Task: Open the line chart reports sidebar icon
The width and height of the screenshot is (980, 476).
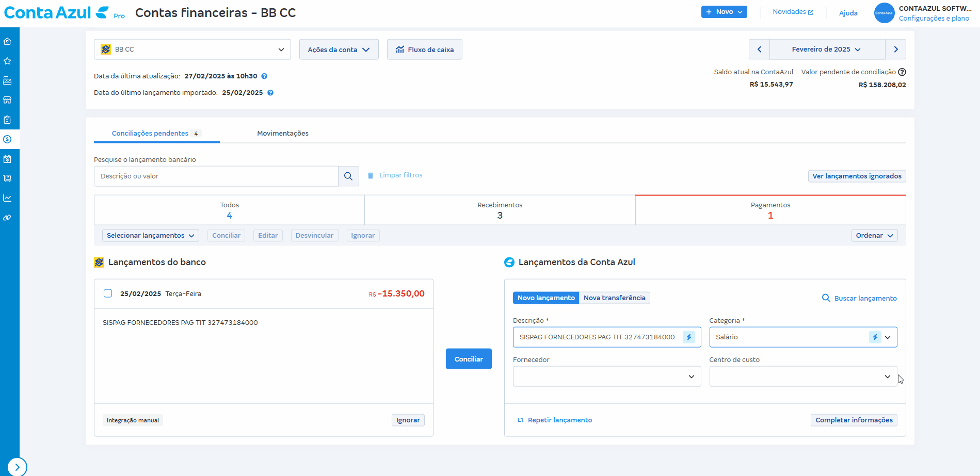Action: pyautogui.click(x=7, y=198)
